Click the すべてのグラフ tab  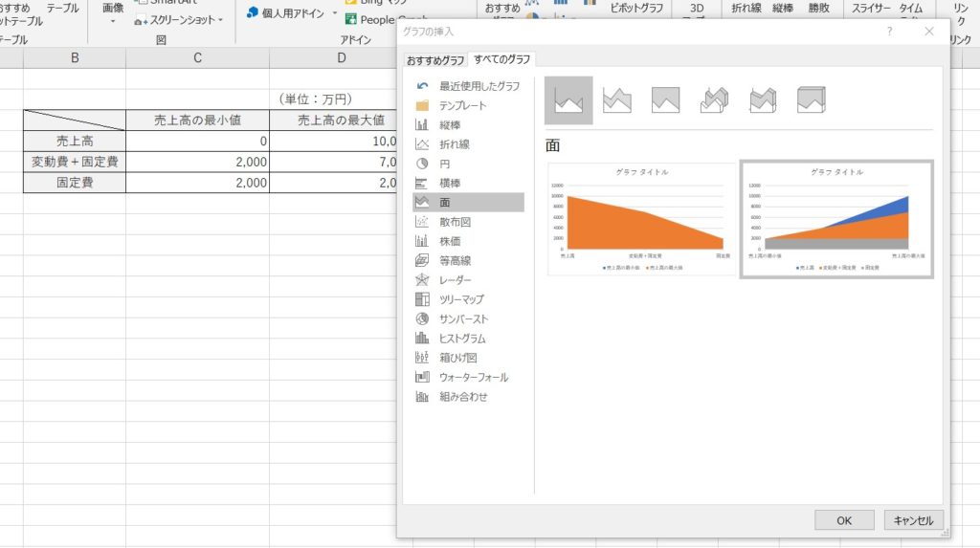pyautogui.click(x=501, y=60)
